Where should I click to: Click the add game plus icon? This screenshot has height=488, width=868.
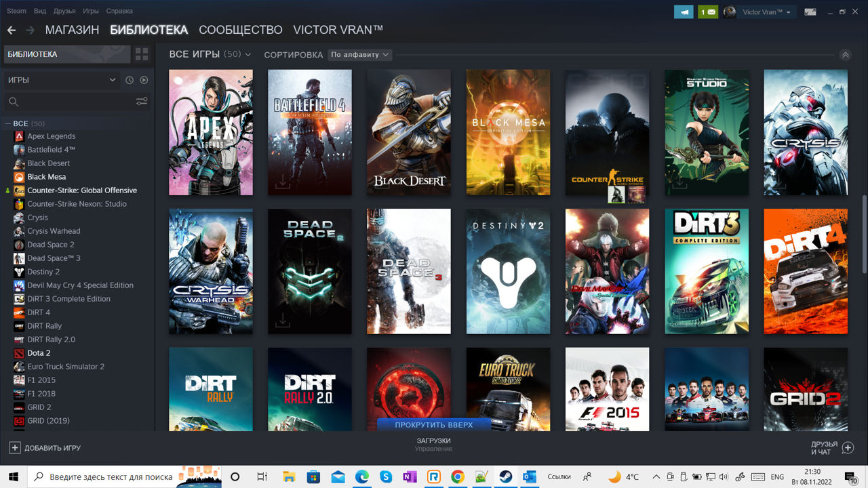(14, 448)
